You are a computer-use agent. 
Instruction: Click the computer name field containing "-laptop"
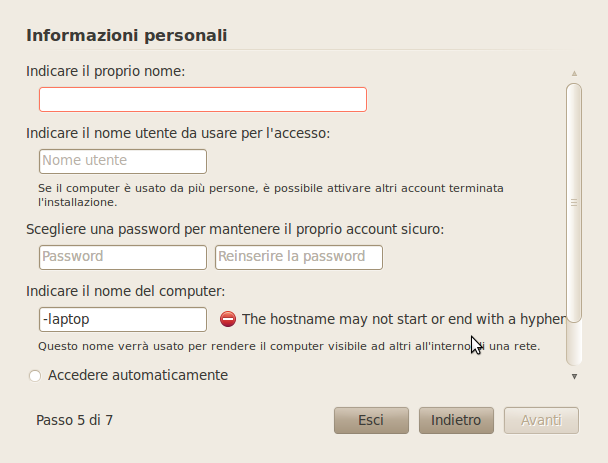tap(122, 319)
